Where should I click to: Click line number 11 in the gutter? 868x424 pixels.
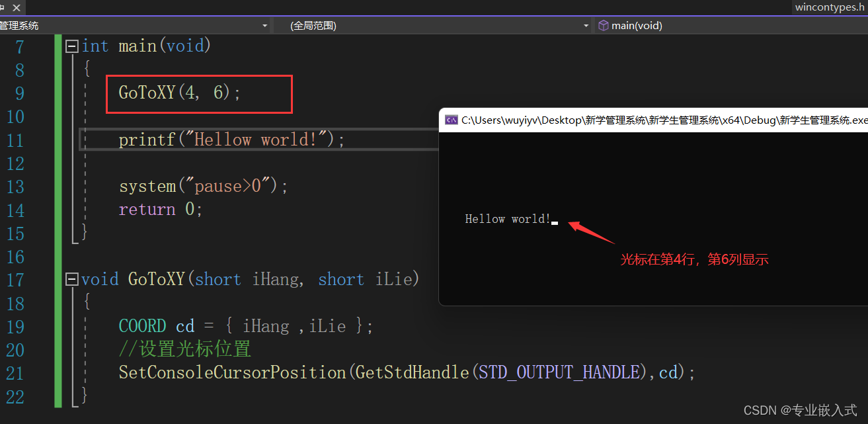[15, 140]
